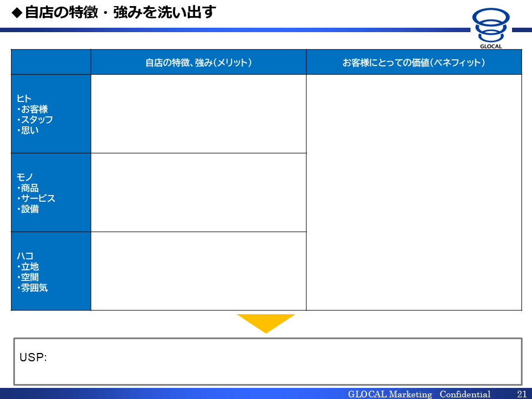Click the 自店の特徴、強み(メリット) header cell

pyautogui.click(x=198, y=63)
